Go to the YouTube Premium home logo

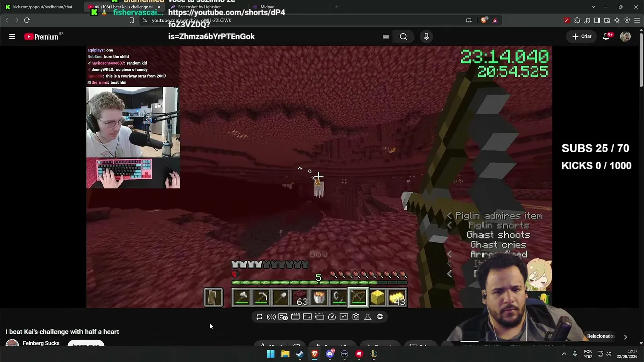[x=41, y=37]
